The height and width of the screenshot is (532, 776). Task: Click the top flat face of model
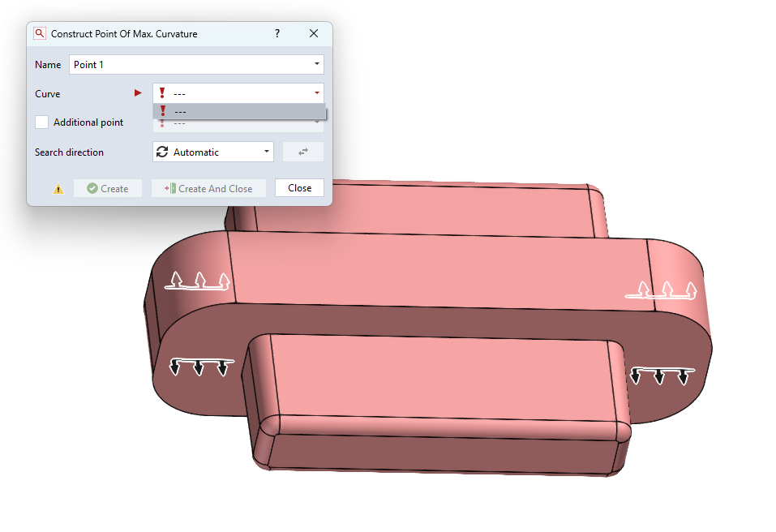(440, 272)
